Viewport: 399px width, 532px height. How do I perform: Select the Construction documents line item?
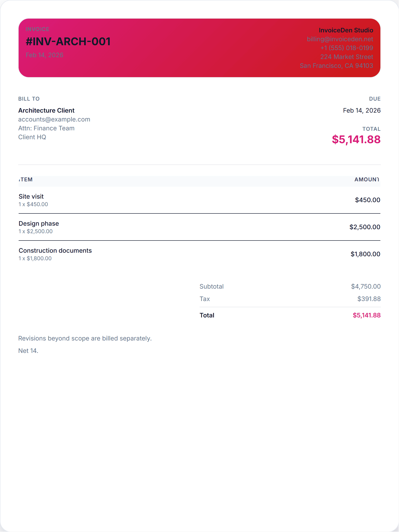pyautogui.click(x=55, y=251)
